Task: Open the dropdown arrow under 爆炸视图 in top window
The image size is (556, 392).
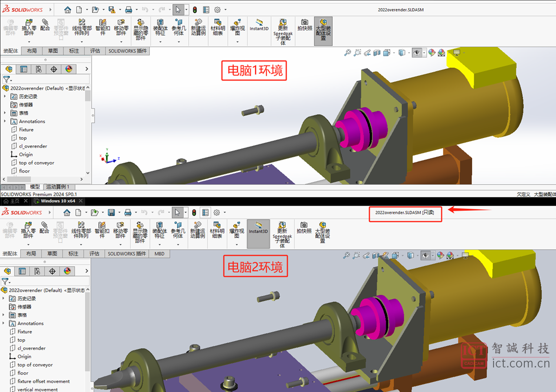Action: pyautogui.click(x=237, y=42)
